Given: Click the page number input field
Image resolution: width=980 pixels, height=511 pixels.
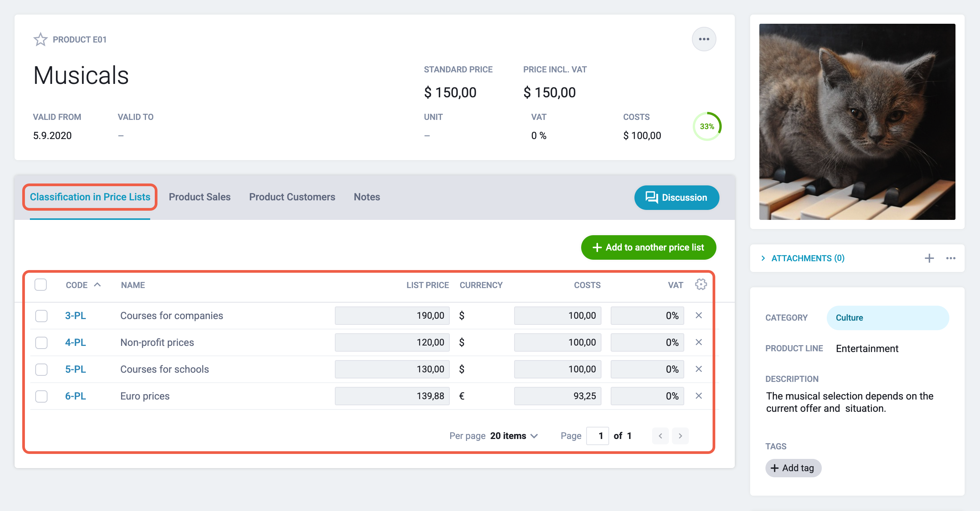Looking at the screenshot, I should point(597,436).
